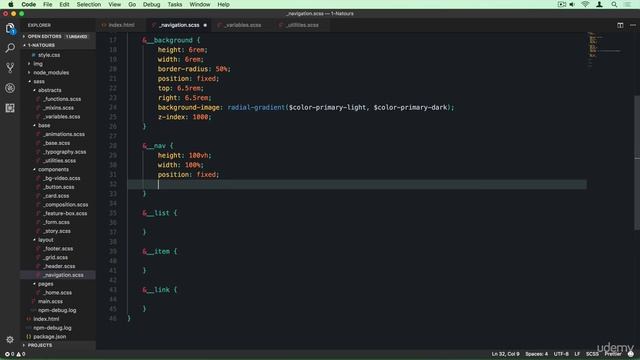Collapse the 1-NATOURS project folder
The width and height of the screenshot is (640, 360).
(x=41, y=45)
